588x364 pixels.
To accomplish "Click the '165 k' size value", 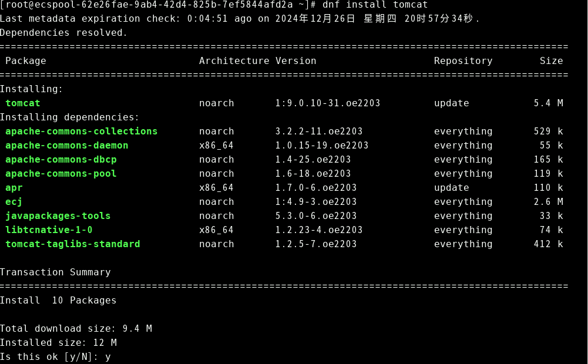I will (x=548, y=159).
